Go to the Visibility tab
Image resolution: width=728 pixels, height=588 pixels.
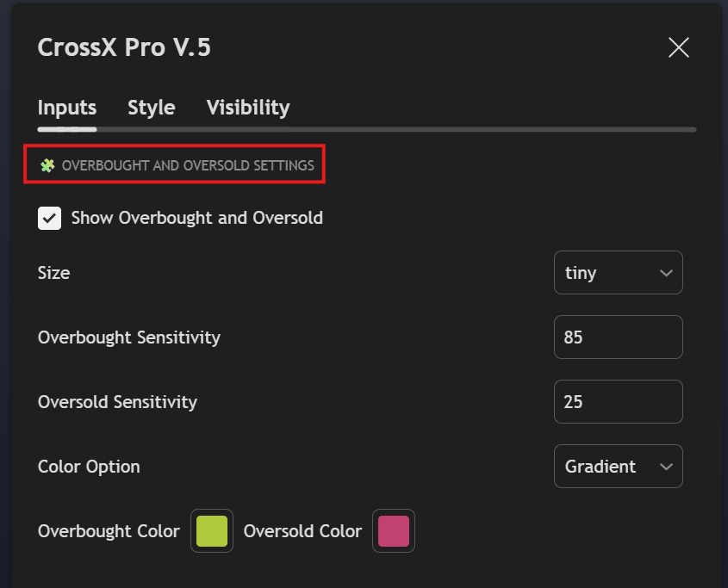tap(248, 108)
